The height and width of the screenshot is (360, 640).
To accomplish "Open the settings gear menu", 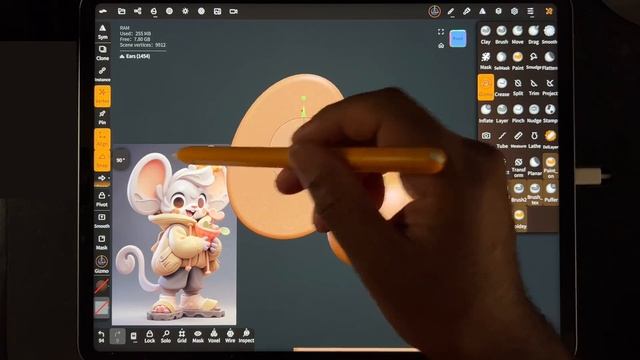I will click(x=514, y=11).
